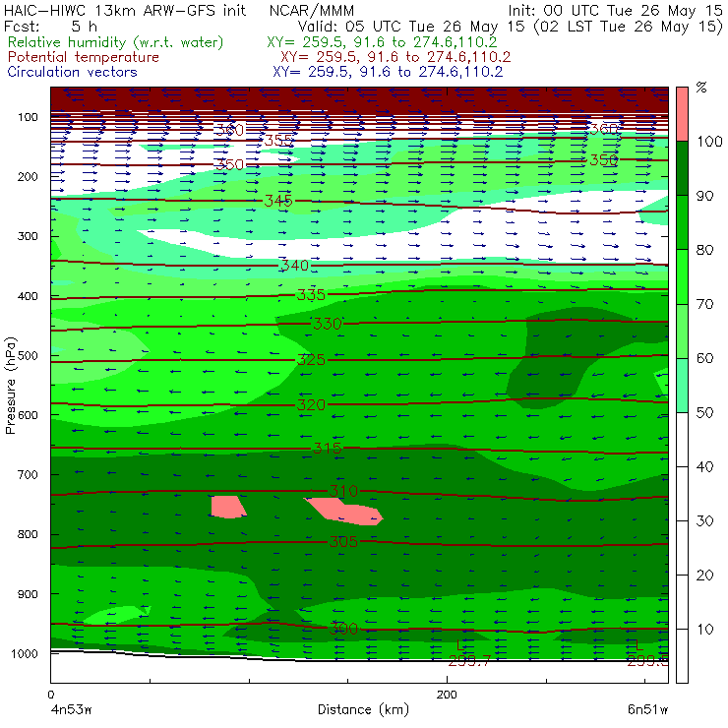Select the title 'HAIC-HIWC 13km ARW-GFS init'

[x=125, y=11]
